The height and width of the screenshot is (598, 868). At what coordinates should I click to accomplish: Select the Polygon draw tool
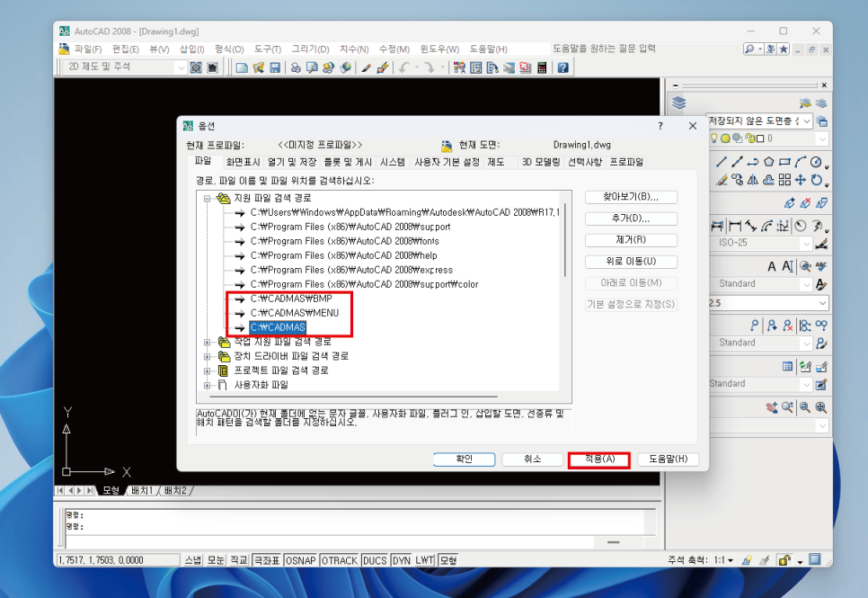[x=769, y=162]
